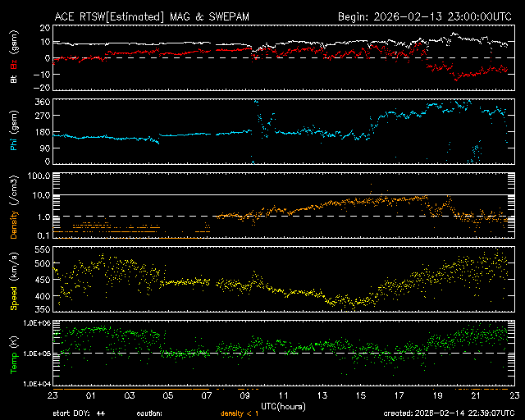Click the 15 hour label on the time axis
The image size is (525, 420).
[x=361, y=395]
